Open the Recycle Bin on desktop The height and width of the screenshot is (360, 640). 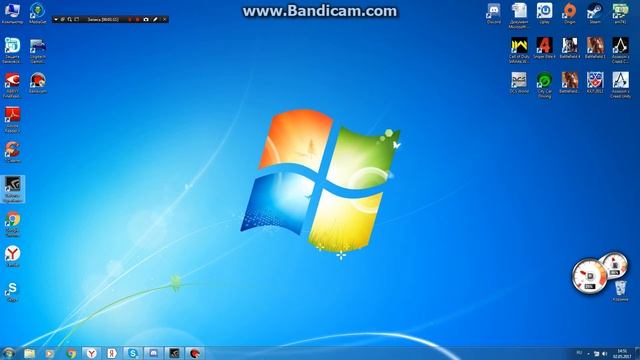620,291
